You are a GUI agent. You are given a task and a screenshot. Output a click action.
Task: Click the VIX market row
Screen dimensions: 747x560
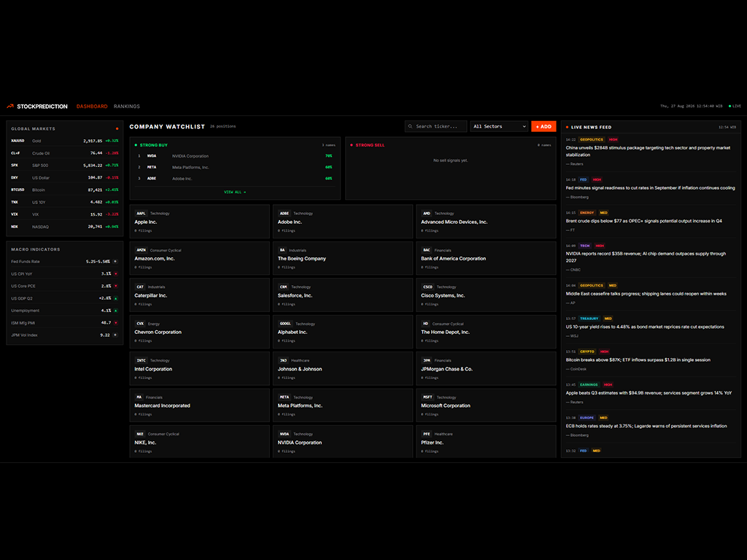pyautogui.click(x=65, y=214)
